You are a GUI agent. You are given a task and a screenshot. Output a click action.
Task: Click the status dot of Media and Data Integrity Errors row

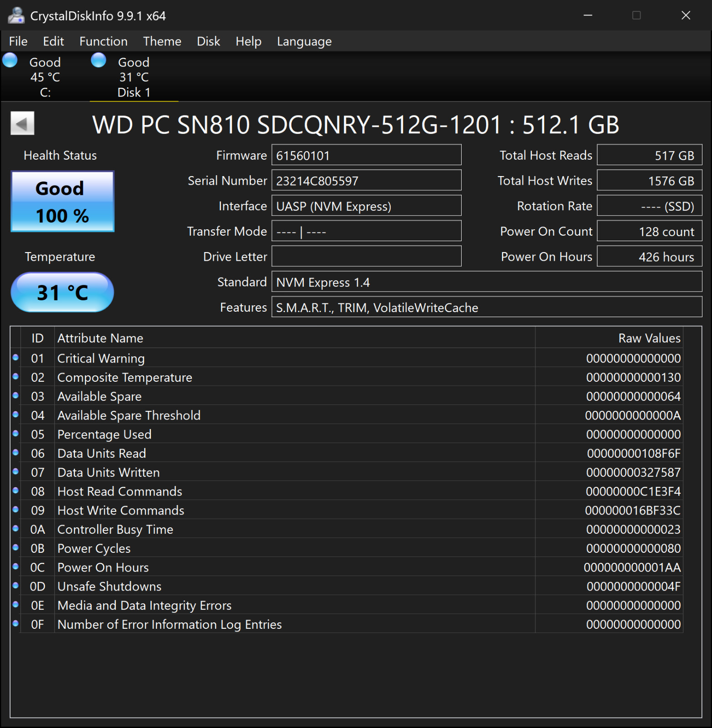click(15, 605)
